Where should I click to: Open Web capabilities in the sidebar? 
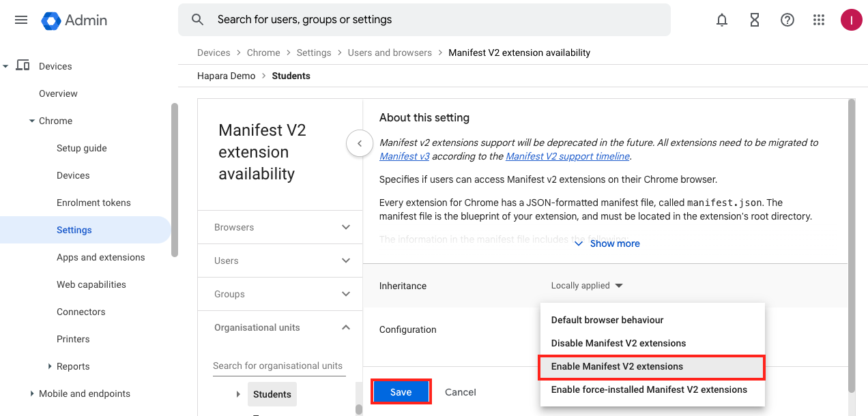pyautogui.click(x=91, y=284)
